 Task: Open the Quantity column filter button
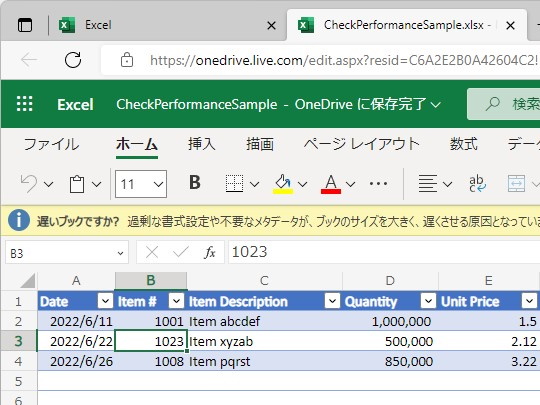(x=428, y=301)
